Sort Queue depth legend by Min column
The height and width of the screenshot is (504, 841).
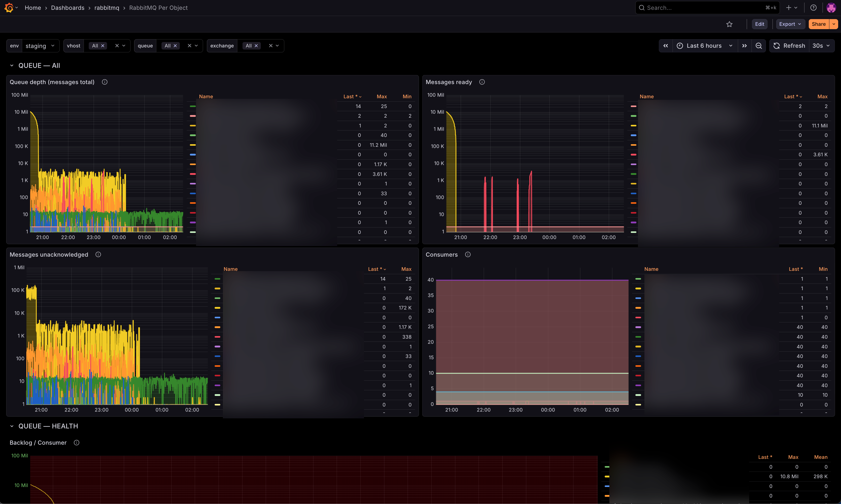407,96
